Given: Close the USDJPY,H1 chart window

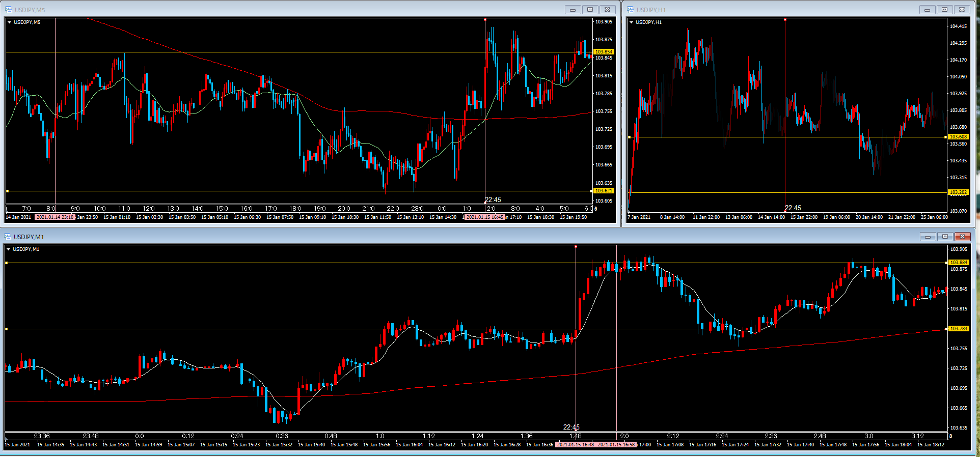Looking at the screenshot, I should 962,10.
